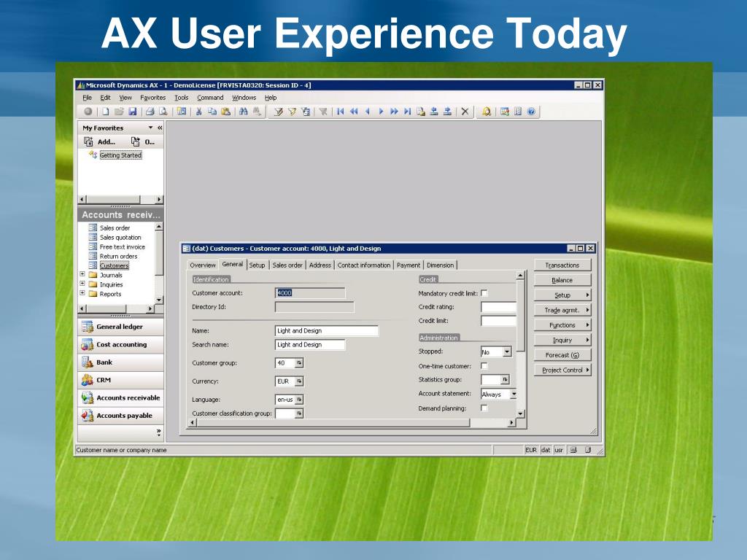Click the Balance button

pos(562,280)
